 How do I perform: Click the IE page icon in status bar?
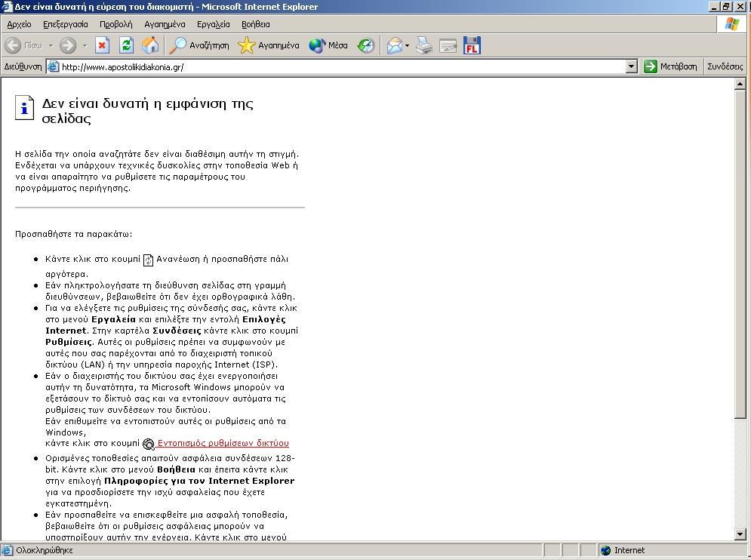[x=7, y=550]
